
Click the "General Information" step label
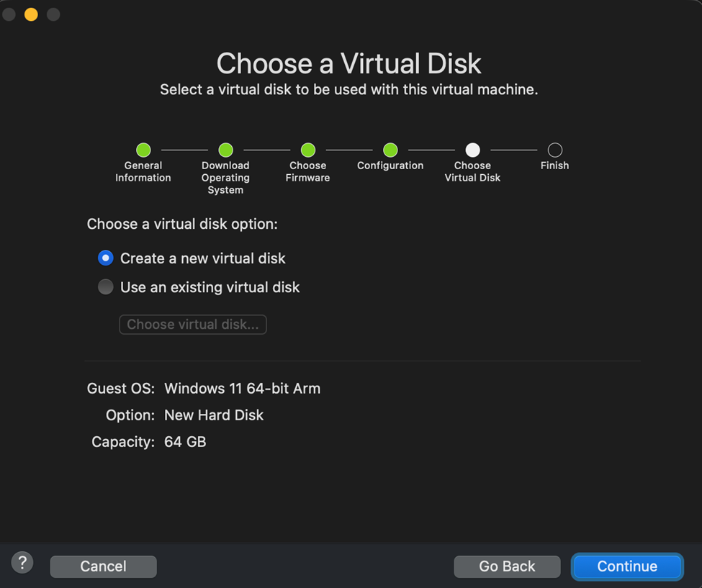click(x=143, y=171)
